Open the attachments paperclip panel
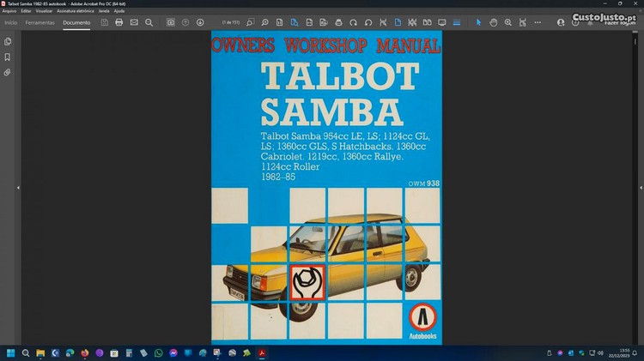The image size is (644, 361). [x=8, y=73]
